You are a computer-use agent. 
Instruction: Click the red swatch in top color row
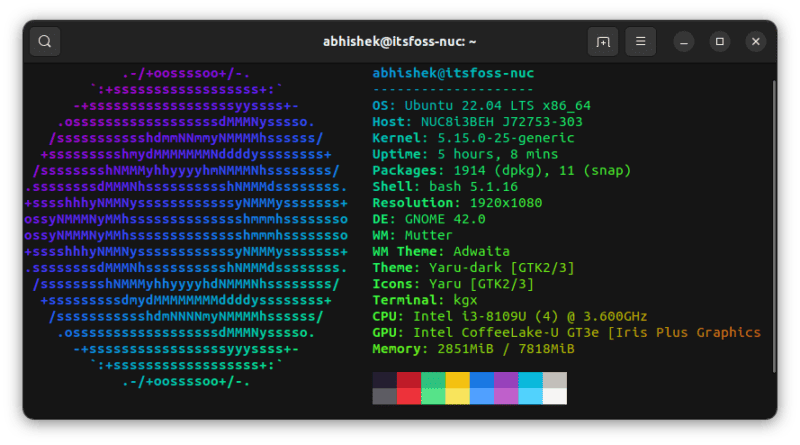pyautogui.click(x=409, y=380)
